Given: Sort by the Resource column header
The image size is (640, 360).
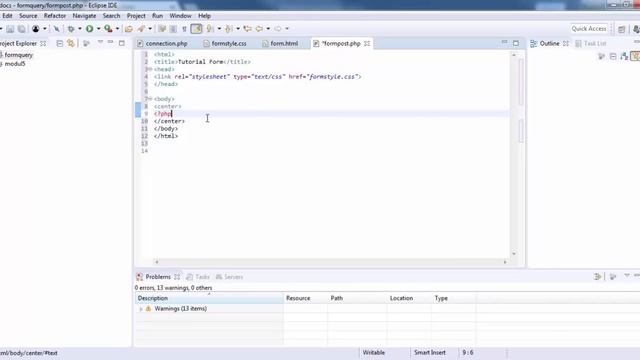Looking at the screenshot, I should [305, 298].
